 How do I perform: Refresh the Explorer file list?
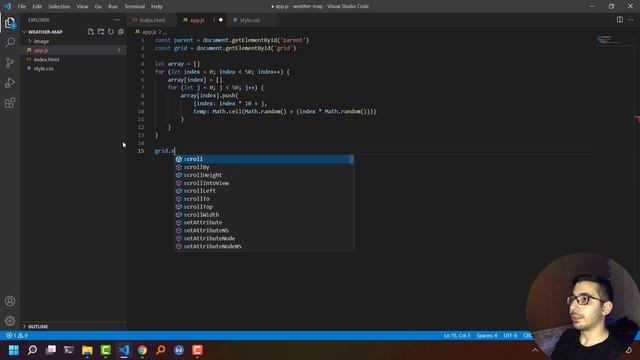pos(111,31)
